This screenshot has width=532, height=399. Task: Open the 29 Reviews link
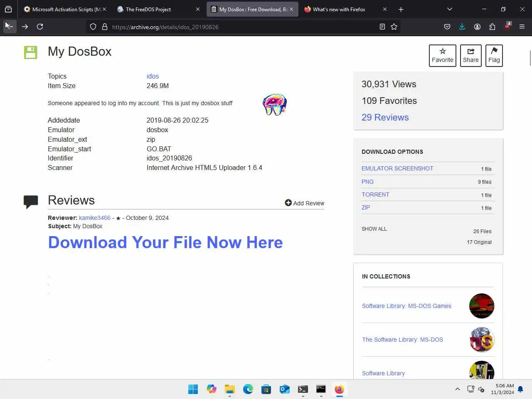pos(385,117)
